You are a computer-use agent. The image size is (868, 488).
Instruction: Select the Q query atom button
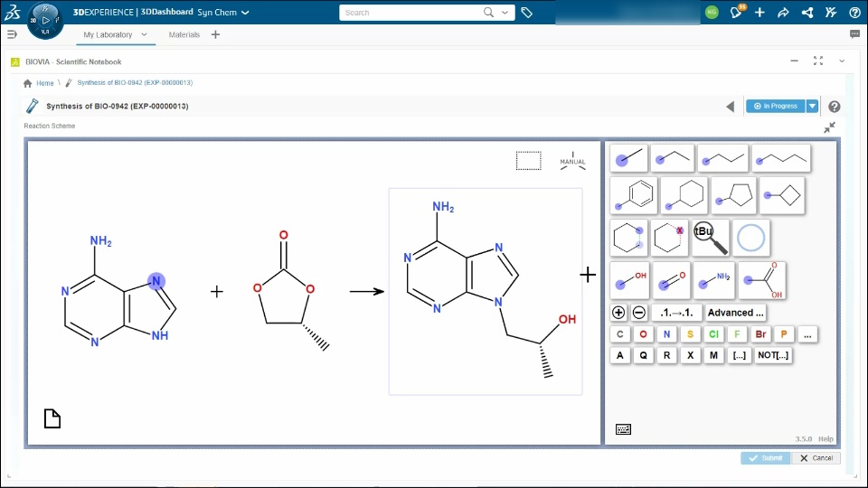(x=643, y=355)
